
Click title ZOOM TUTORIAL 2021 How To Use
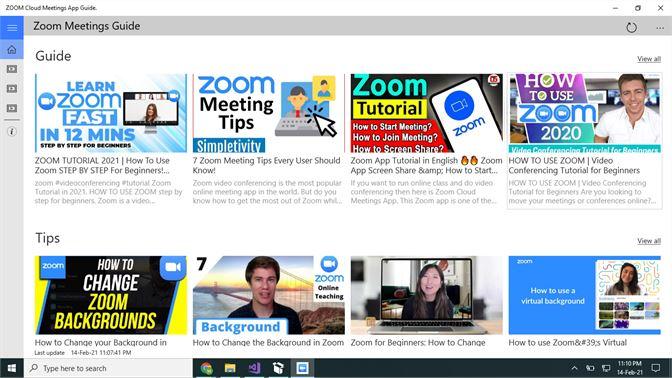coord(102,165)
